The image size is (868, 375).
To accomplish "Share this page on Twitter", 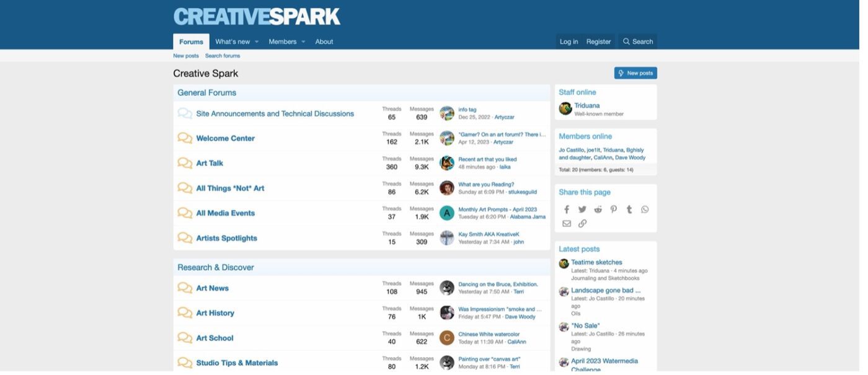I will tap(582, 210).
